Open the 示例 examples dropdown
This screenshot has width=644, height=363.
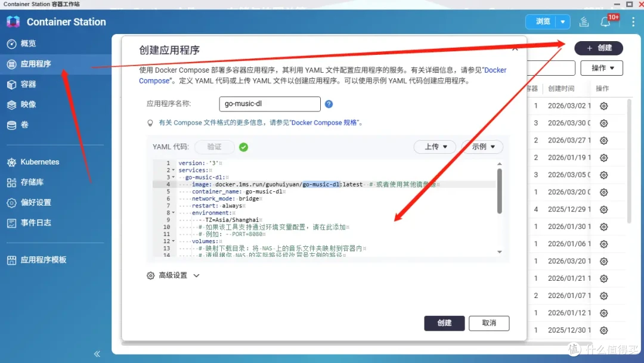tap(482, 147)
